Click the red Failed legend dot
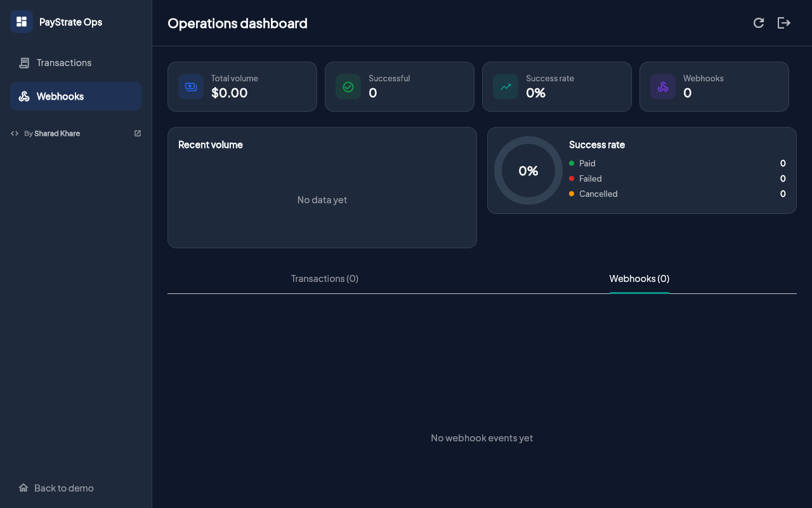 [572, 178]
